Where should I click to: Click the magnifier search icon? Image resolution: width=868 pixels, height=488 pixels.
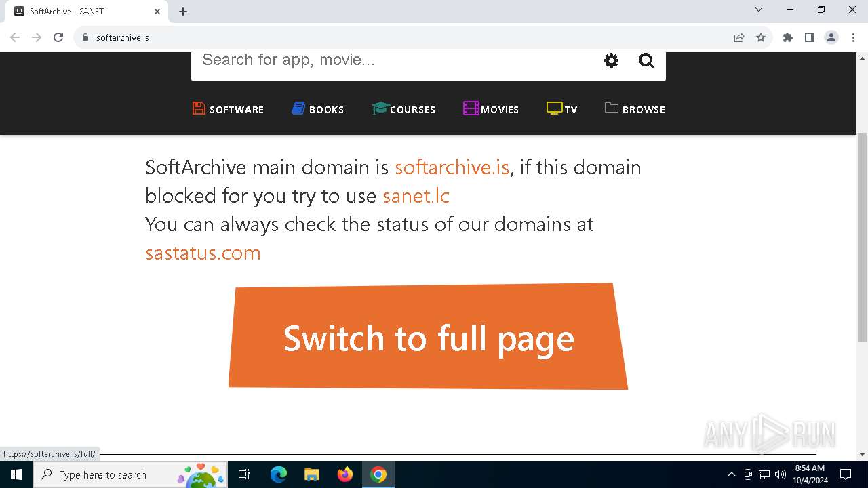[x=646, y=61]
